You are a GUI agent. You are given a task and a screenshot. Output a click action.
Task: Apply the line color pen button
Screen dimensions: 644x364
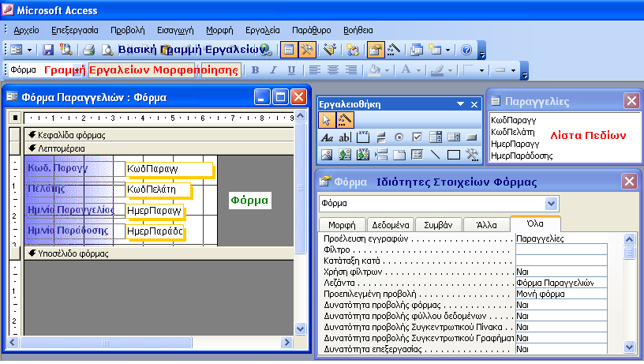point(437,70)
